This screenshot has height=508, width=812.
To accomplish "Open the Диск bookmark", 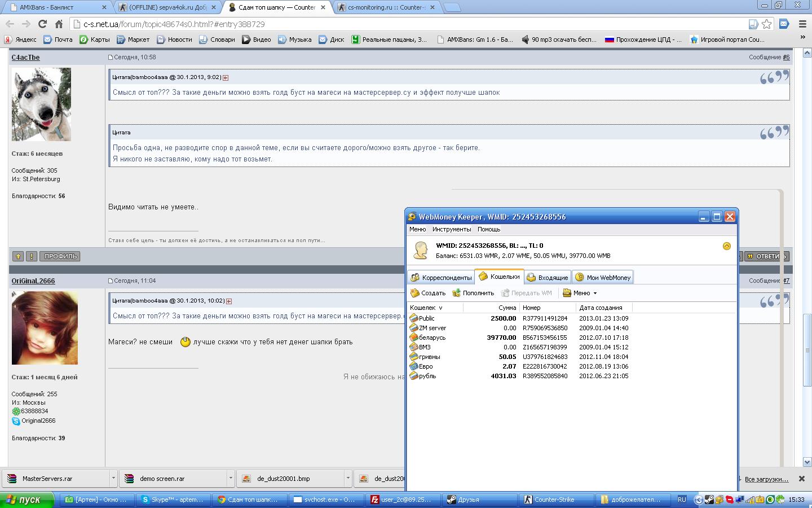I will (x=332, y=40).
